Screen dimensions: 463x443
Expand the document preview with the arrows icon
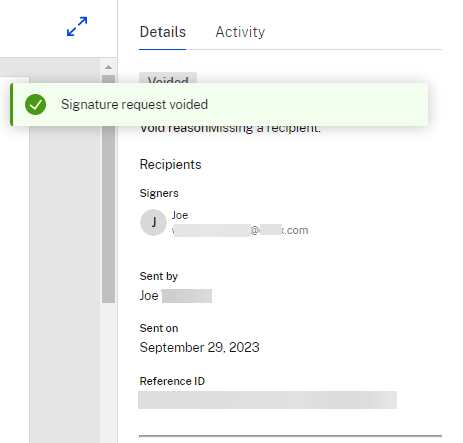[77, 27]
